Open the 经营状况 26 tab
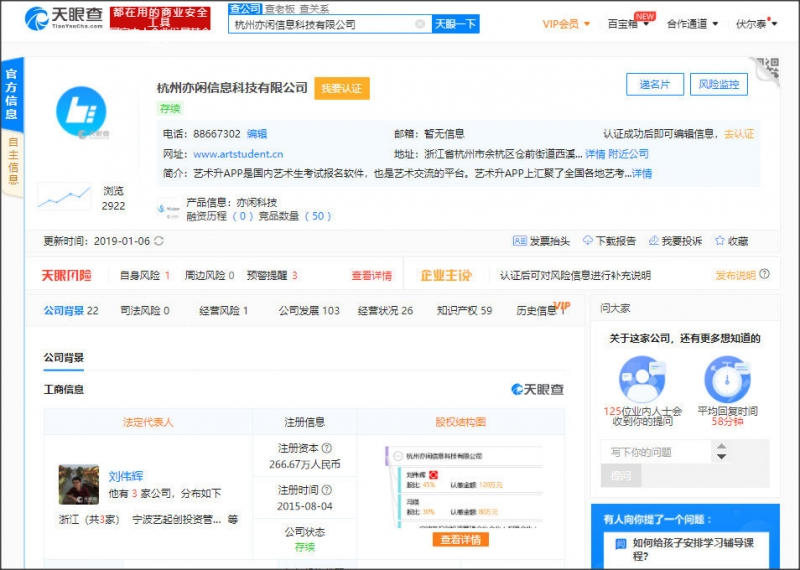 click(385, 310)
